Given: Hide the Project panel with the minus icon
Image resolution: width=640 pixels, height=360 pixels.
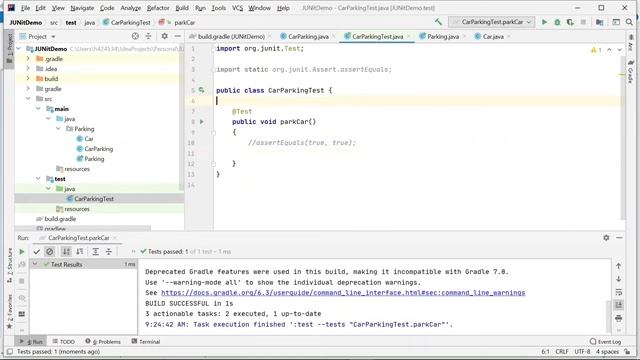Looking at the screenshot, I should click(178, 36).
